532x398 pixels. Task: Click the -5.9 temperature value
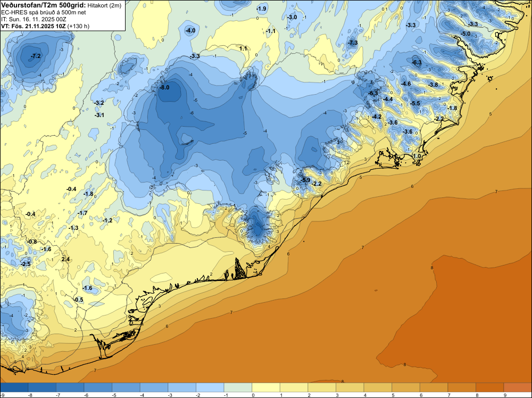pos(305,180)
